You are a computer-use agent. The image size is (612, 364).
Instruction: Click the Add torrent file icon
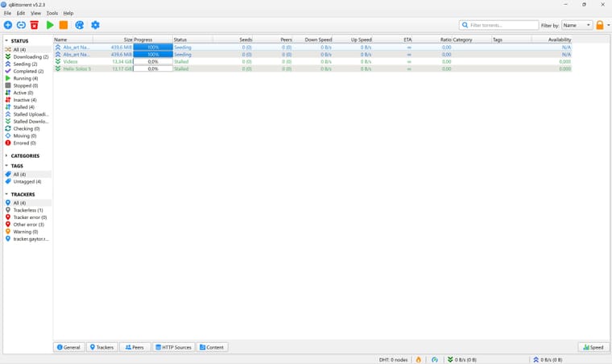coord(8,25)
